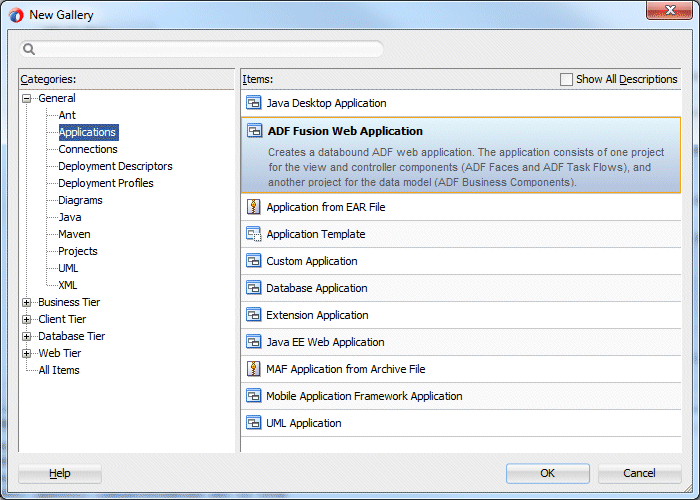
Task: Focus the gallery search field
Action: [201, 49]
